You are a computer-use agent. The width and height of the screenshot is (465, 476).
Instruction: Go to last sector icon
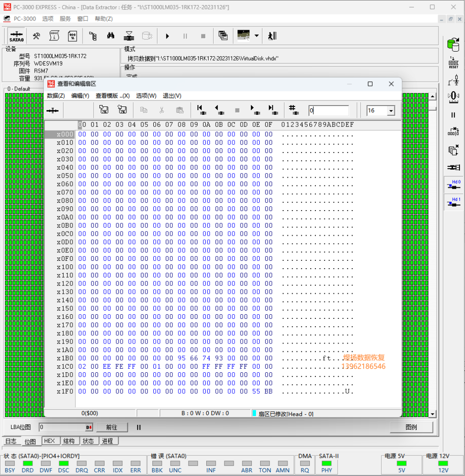(x=273, y=110)
